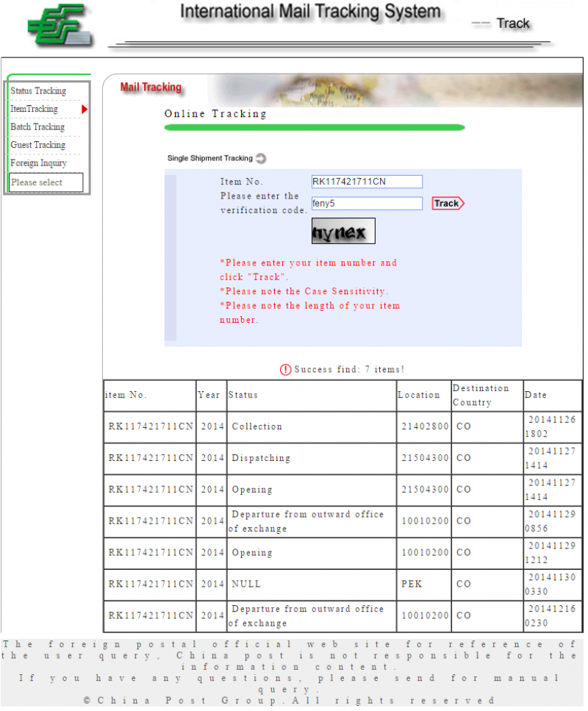
Task: Click the Mail Tracking header title
Action: click(151, 87)
